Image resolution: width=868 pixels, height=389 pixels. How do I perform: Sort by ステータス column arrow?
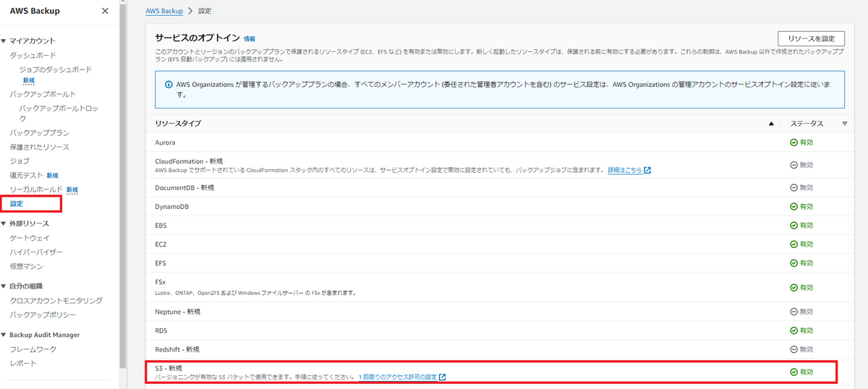tap(845, 124)
